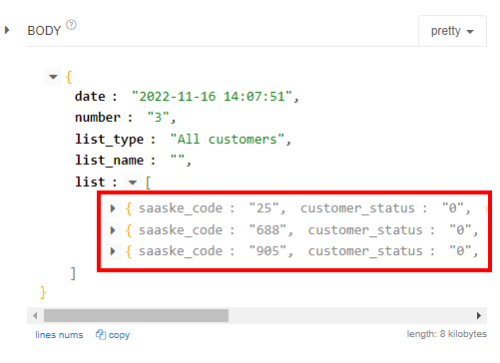Click the BODY heading label
500x363 pixels.
click(x=44, y=31)
